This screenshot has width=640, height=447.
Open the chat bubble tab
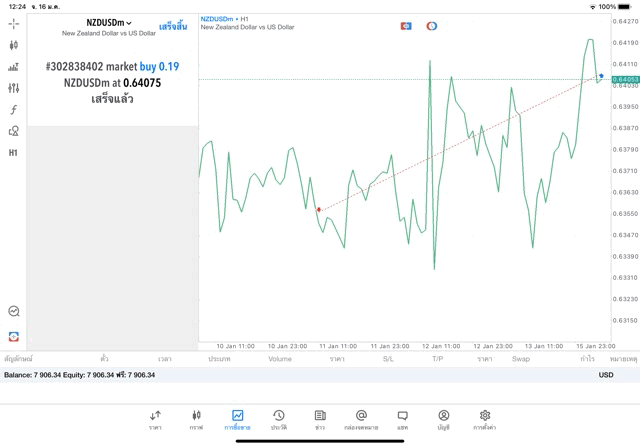tap(402, 420)
